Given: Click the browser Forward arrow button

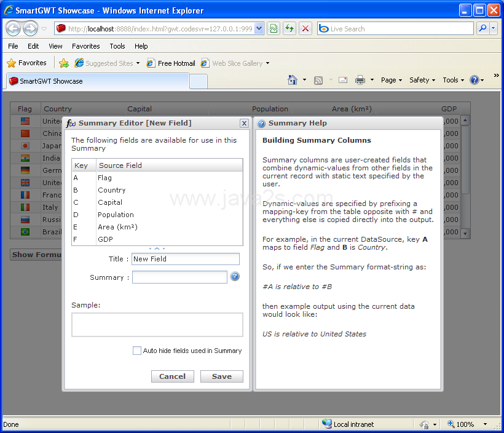Looking at the screenshot, I should (x=31, y=29).
